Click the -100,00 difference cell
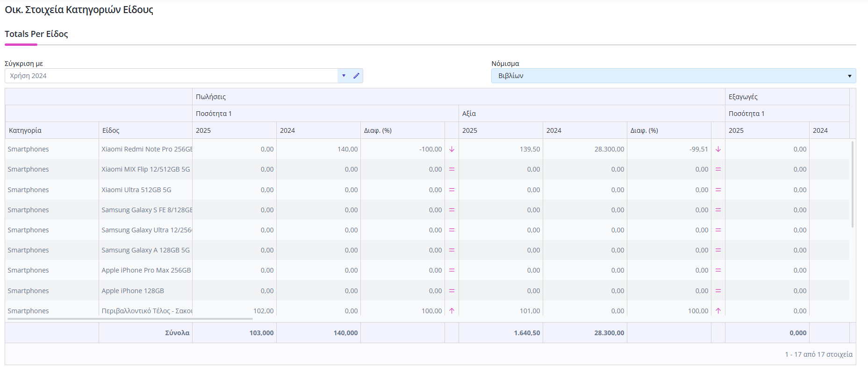Image resolution: width=868 pixels, height=374 pixels. click(x=402, y=149)
